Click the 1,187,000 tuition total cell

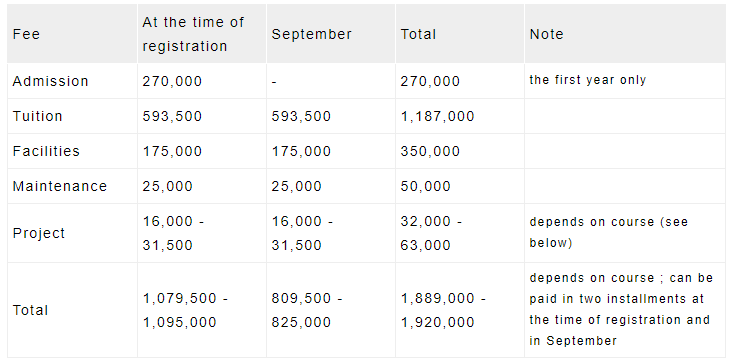point(438,116)
